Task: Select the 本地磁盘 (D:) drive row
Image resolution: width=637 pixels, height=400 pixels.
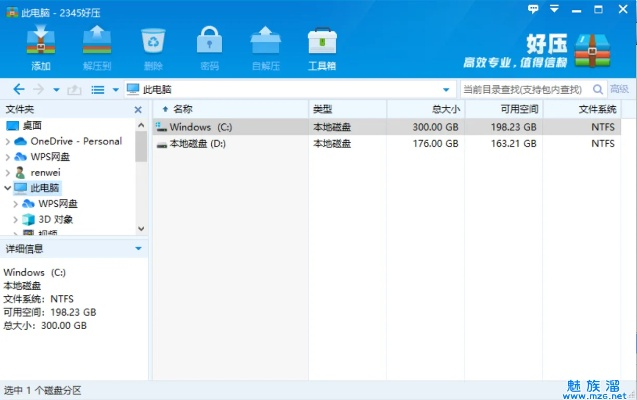Action: coord(387,143)
